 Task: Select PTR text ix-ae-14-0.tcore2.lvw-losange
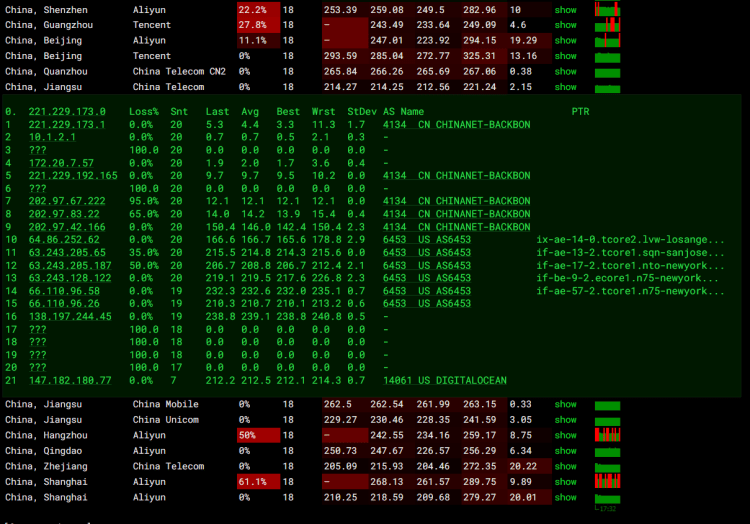click(x=630, y=240)
